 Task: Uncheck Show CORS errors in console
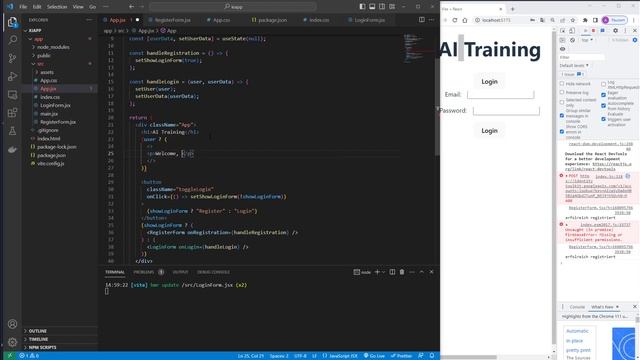point(562,131)
